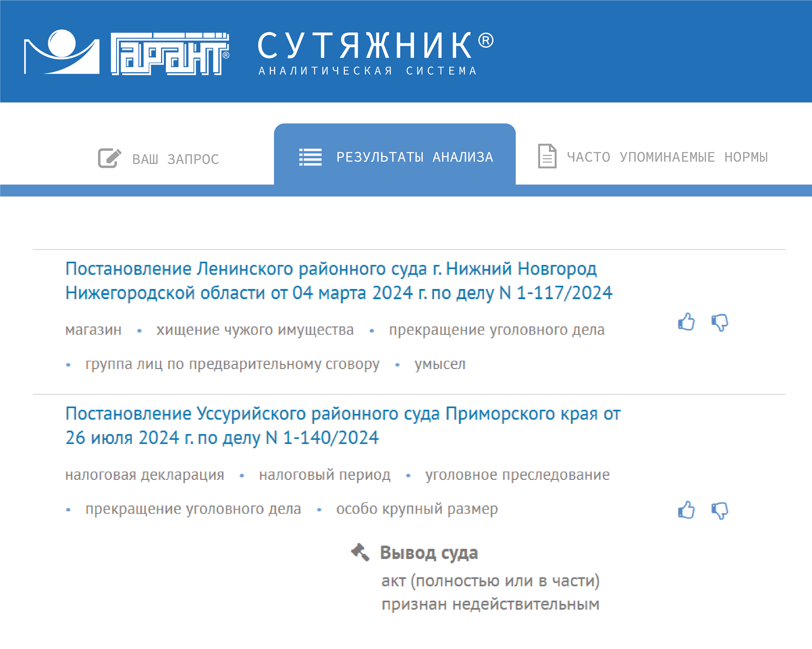Image resolution: width=812 pixels, height=649 pixels.
Task: Click the ГАРАНТ wordmark logo
Action: [170, 54]
